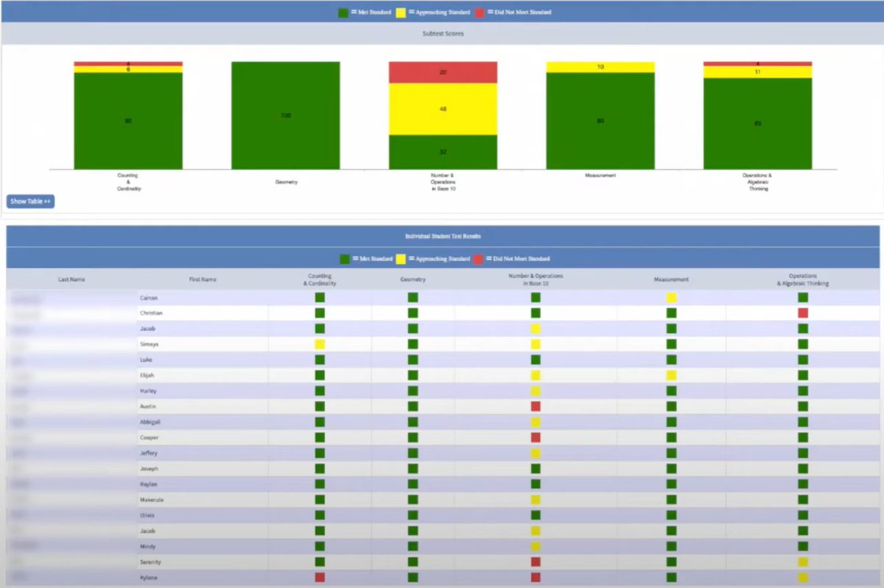The height and width of the screenshot is (588, 884).
Task: Click Austin's red Number & Operations square
Action: pyautogui.click(x=536, y=406)
